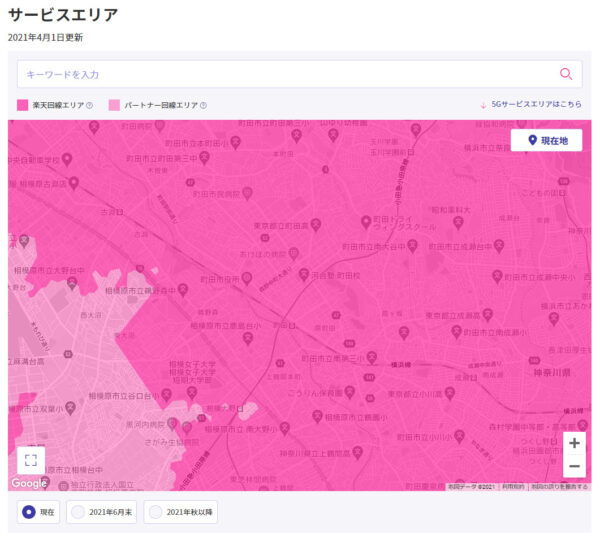The height and width of the screenshot is (538, 600).
Task: Click the 現在地 current location button
Action: point(546,140)
